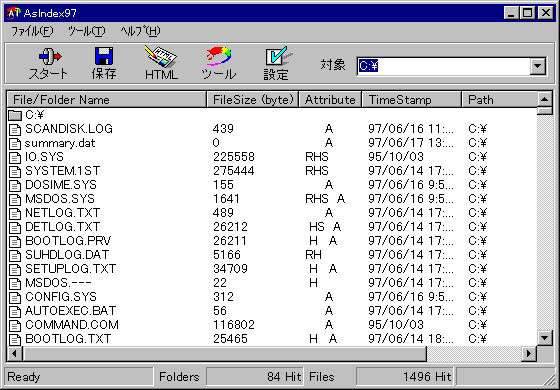Sort by TimeStamp column header

coord(411,100)
